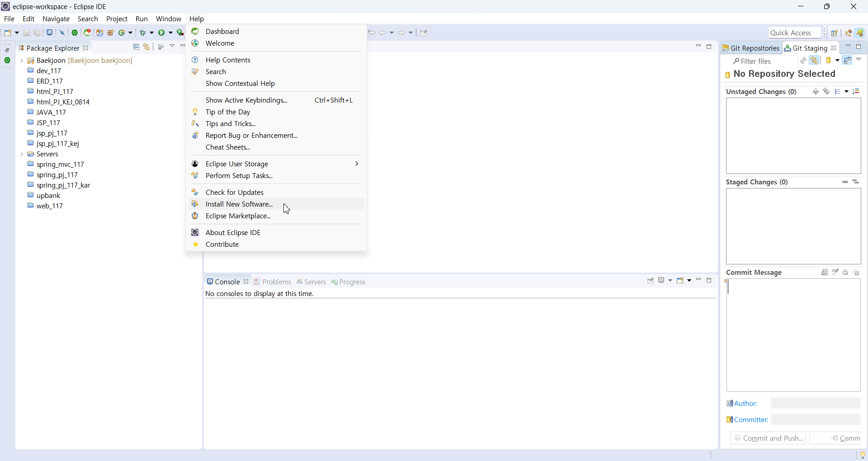Open the Package Explorer View Menu triangle
The image size is (868, 461).
pos(172,46)
